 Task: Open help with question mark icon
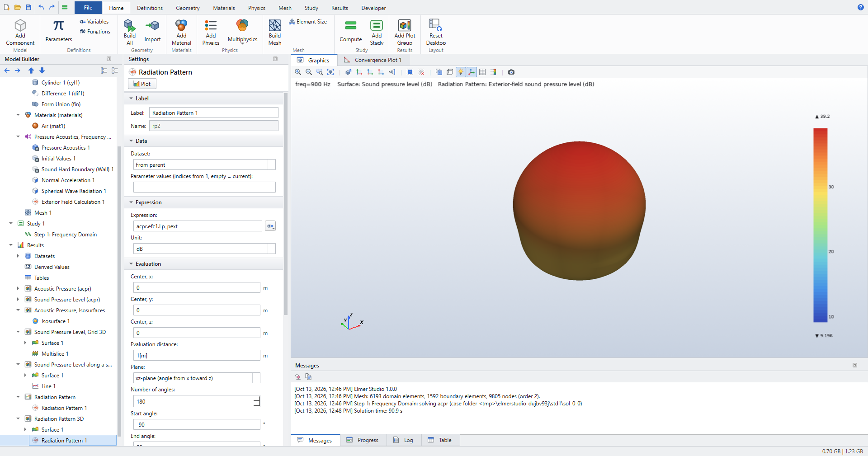pos(861,7)
